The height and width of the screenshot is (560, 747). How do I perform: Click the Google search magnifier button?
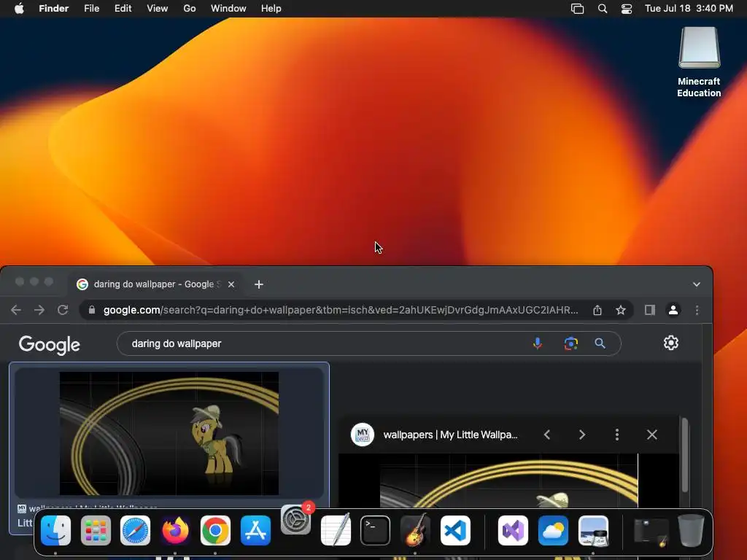(600, 343)
